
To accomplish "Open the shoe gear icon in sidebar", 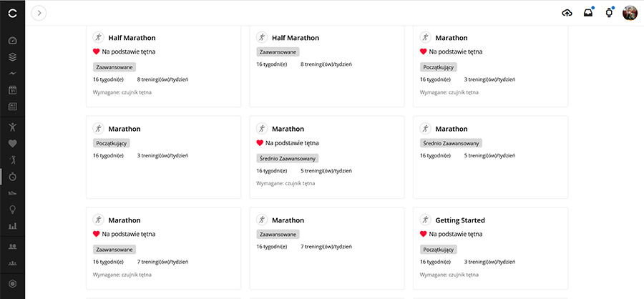I will 12,193.
